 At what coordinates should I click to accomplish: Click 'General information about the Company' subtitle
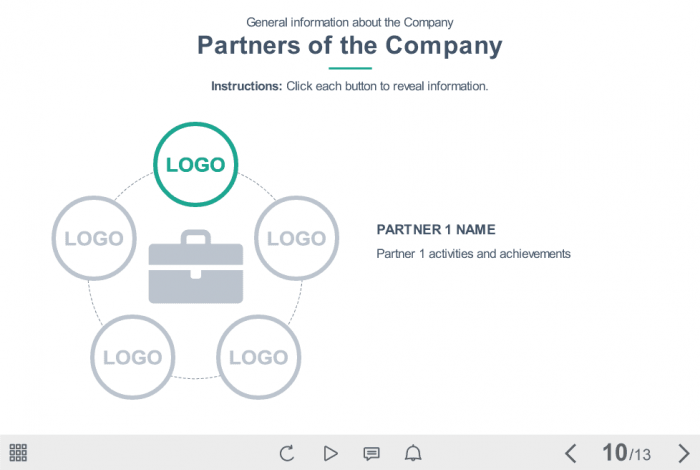pyautogui.click(x=350, y=21)
